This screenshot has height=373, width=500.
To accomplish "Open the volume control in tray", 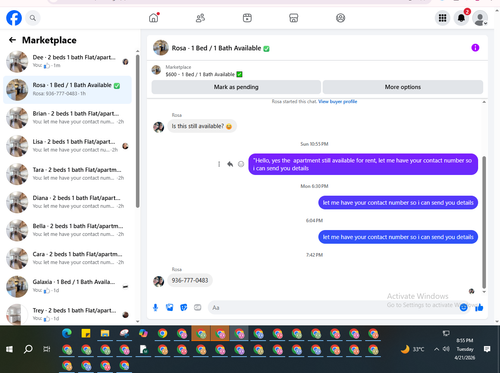I will tap(446, 349).
